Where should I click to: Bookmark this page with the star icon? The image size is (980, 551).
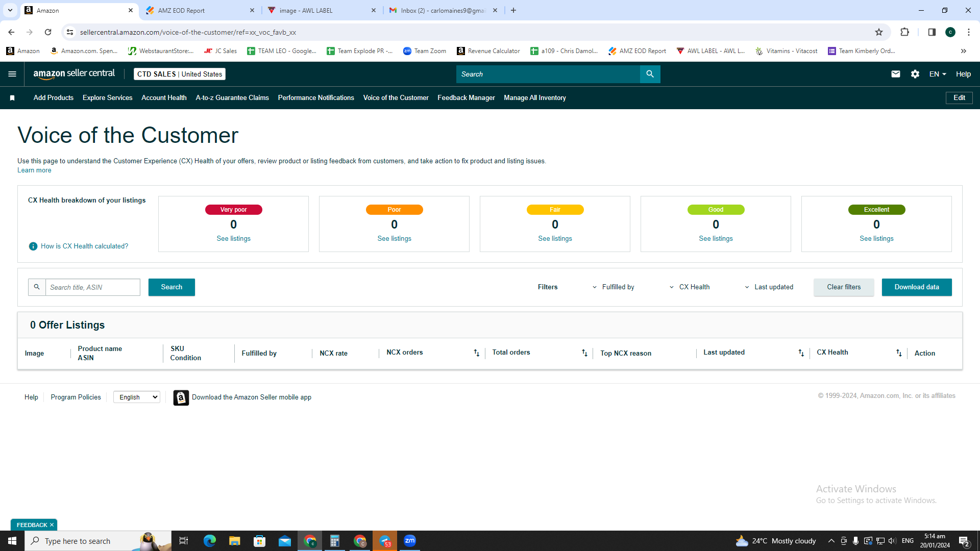pyautogui.click(x=879, y=32)
